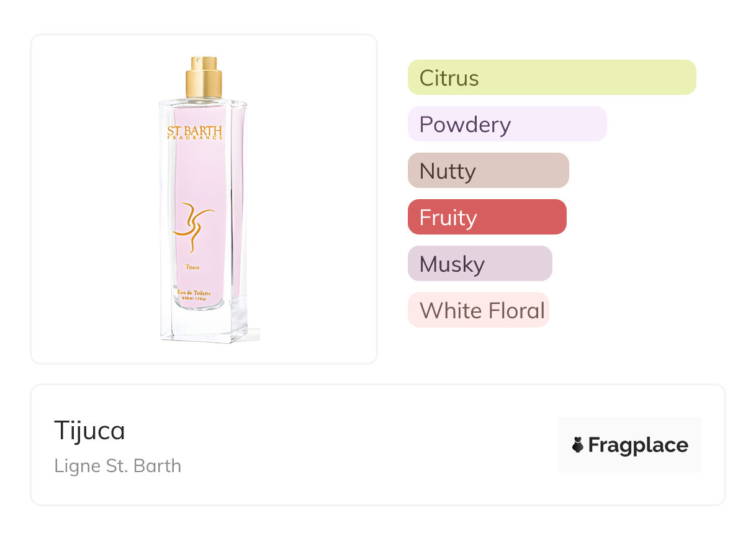Viewport: 756px width, 536px height.
Task: Click the volume size text below Eau de Toilette
Action: [x=194, y=298]
